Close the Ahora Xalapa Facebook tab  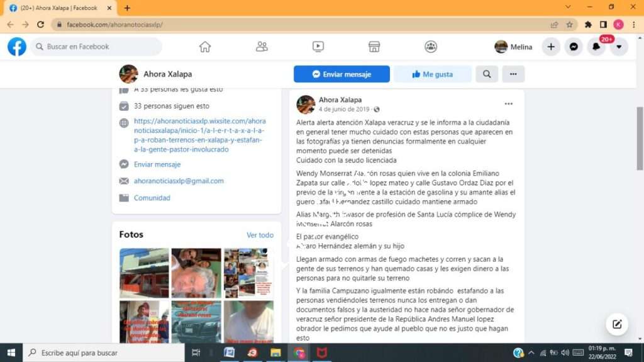pyautogui.click(x=109, y=8)
